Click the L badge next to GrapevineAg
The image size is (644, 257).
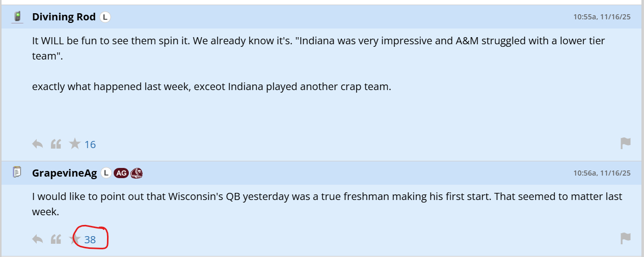tap(106, 173)
